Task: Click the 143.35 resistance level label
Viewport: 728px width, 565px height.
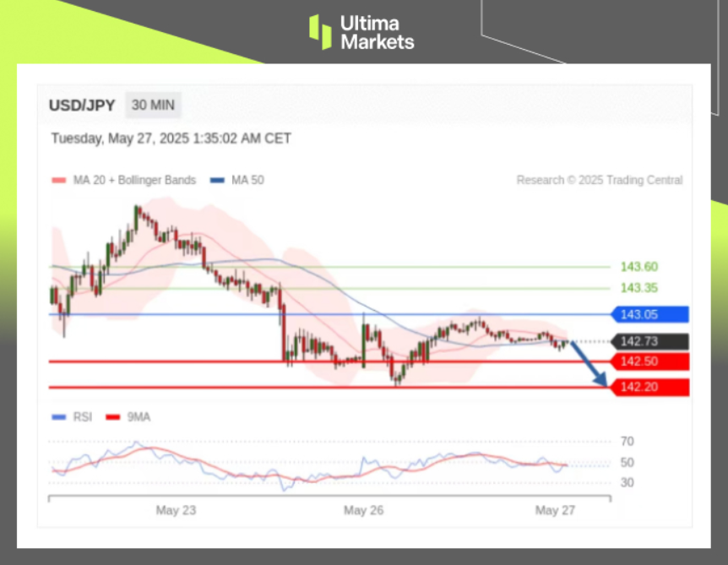Action: click(x=638, y=288)
